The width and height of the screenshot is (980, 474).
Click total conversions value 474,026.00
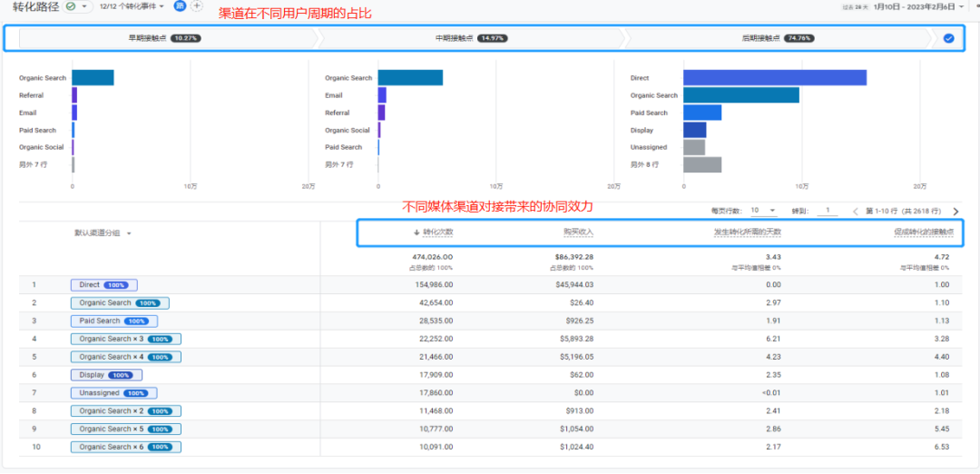click(x=433, y=257)
